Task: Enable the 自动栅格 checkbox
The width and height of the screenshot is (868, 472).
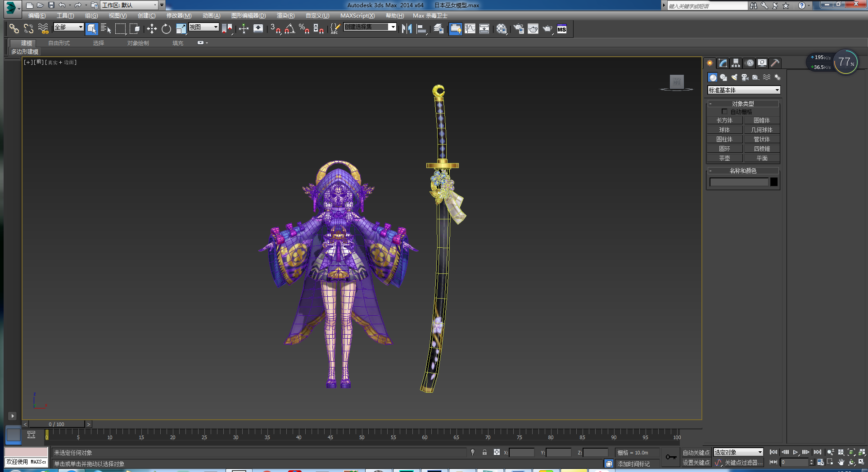Action: [x=724, y=112]
